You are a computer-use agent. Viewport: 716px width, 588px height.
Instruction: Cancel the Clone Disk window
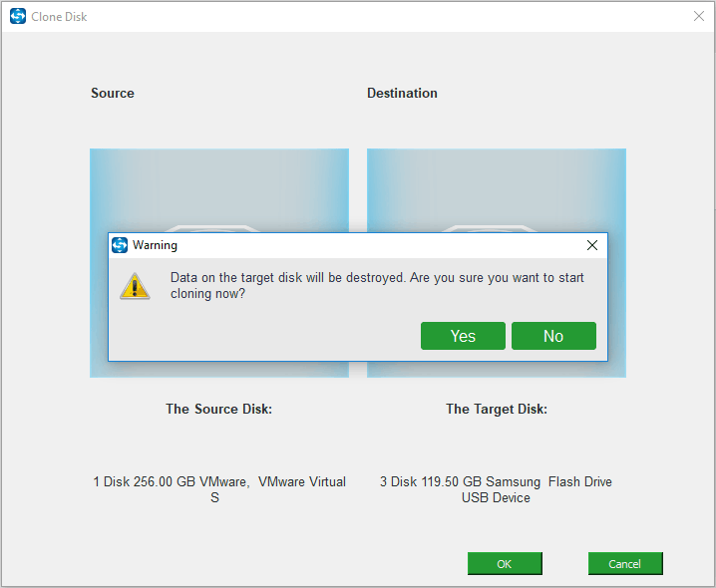[625, 563]
